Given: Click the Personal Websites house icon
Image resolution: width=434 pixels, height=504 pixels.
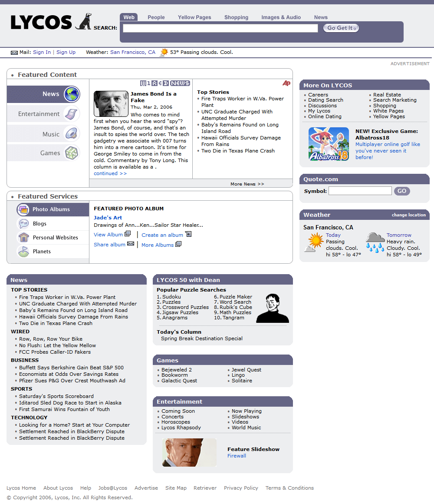Looking at the screenshot, I should [x=23, y=237].
